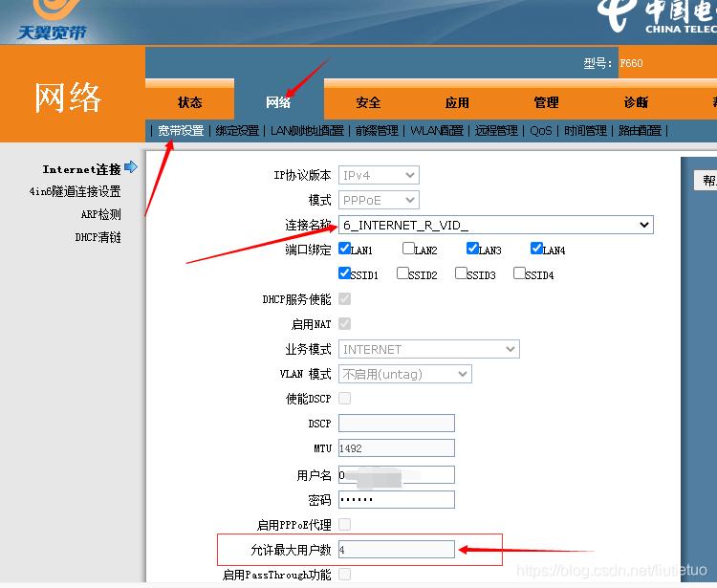The width and height of the screenshot is (717, 588).
Task: Toggle the DHCP服务使能 checkbox
Action: 344,299
